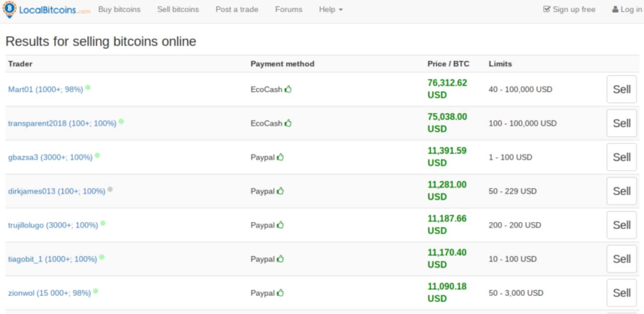The image size is (644, 314).
Task: Open trader profile transparent2018
Action: point(62,123)
